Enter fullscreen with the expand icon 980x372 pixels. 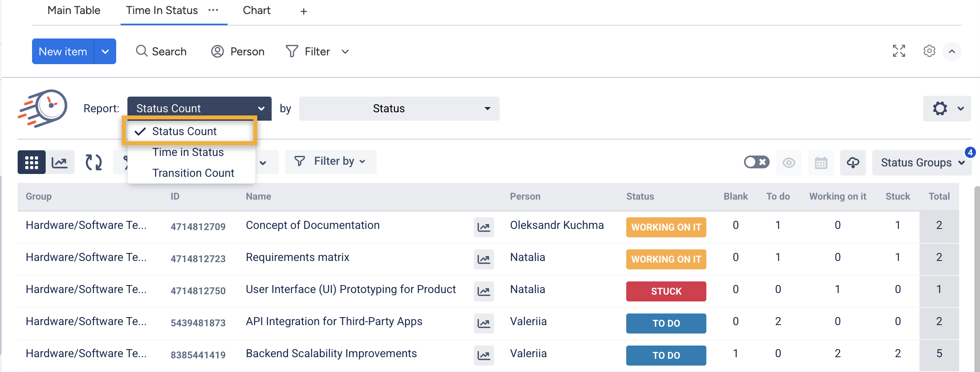[x=899, y=51]
